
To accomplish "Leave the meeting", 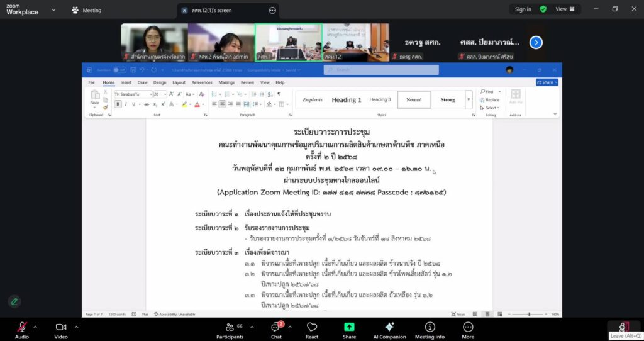I will point(623,327).
